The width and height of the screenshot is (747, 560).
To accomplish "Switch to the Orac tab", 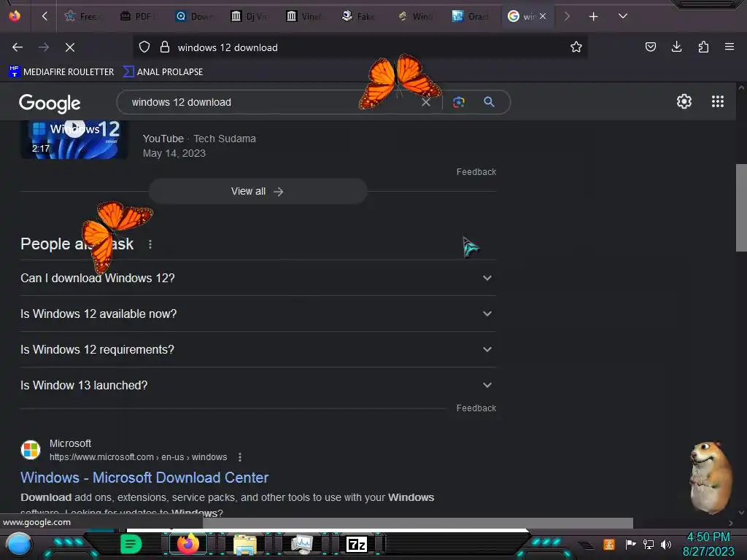I will pyautogui.click(x=471, y=17).
